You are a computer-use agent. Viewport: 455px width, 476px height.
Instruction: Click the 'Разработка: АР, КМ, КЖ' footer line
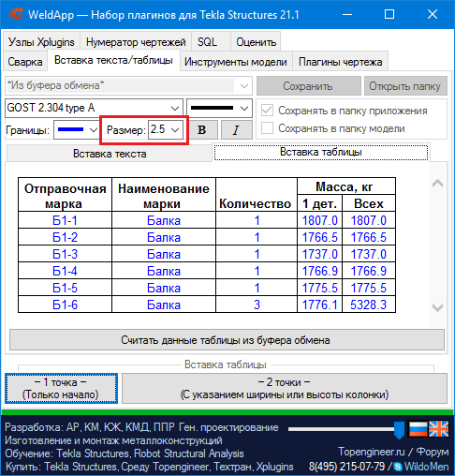141,427
